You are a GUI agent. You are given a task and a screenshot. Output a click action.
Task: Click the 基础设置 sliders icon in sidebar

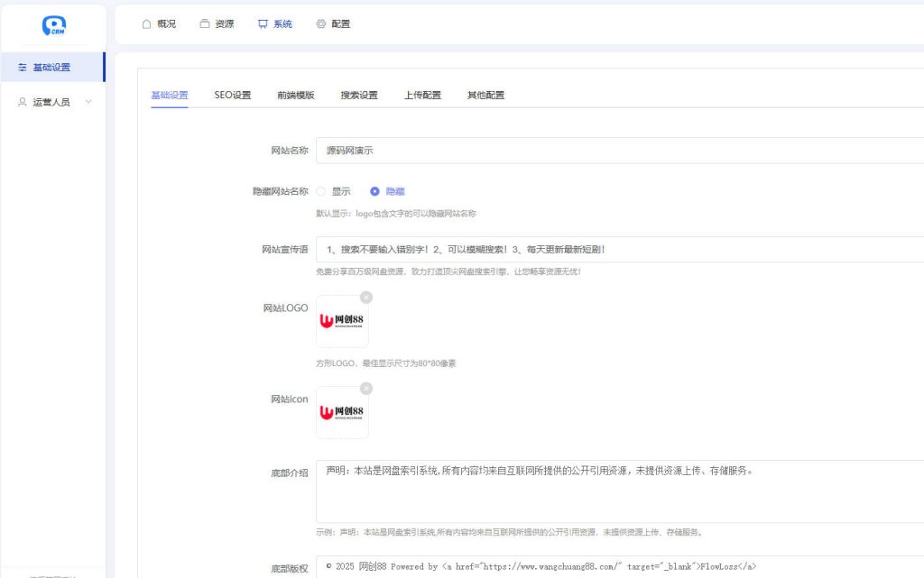(23, 67)
